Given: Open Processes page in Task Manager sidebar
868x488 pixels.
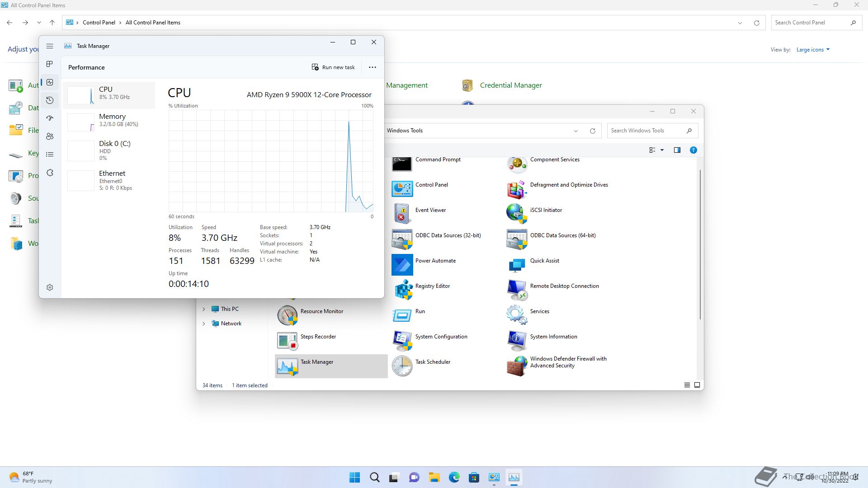Looking at the screenshot, I should [x=50, y=64].
